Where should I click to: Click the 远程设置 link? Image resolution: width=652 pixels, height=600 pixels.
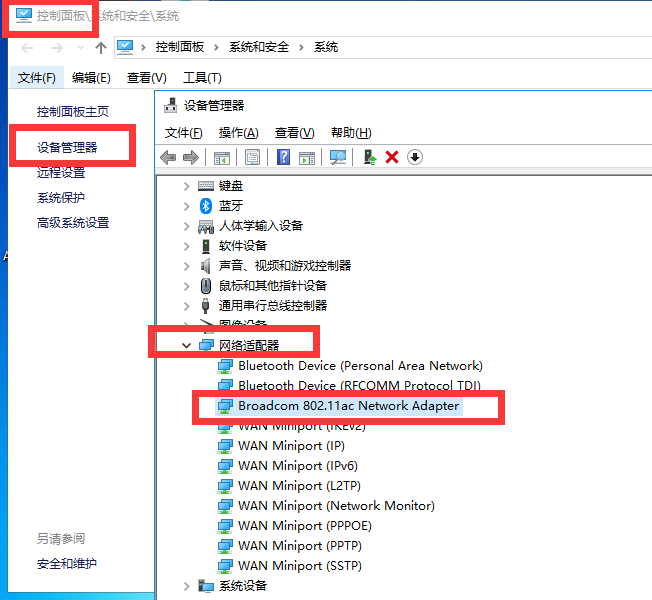(x=61, y=172)
